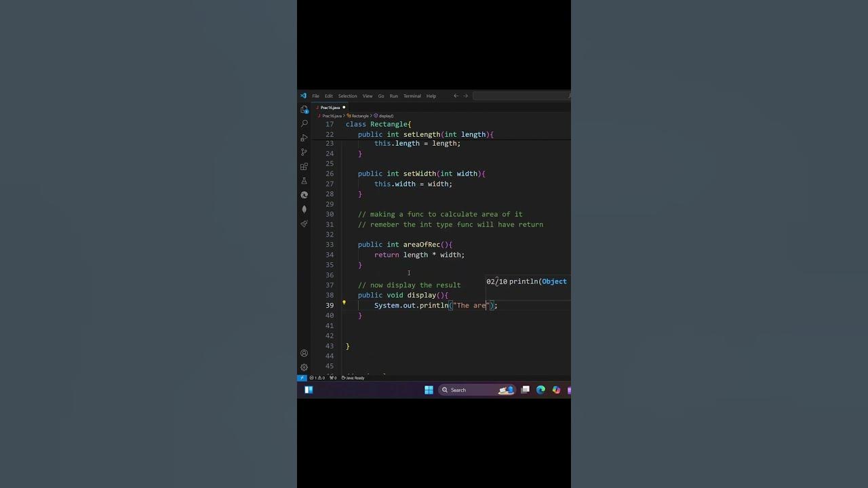Click the lightbulb code action on line 39
Viewport: 868px width, 488px height.
pos(344,303)
